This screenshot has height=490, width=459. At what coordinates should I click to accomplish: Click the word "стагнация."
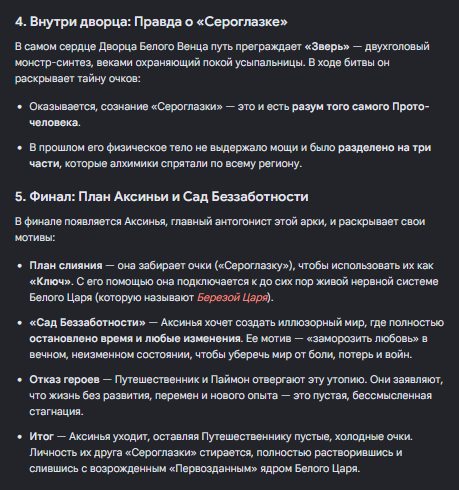coord(56,412)
